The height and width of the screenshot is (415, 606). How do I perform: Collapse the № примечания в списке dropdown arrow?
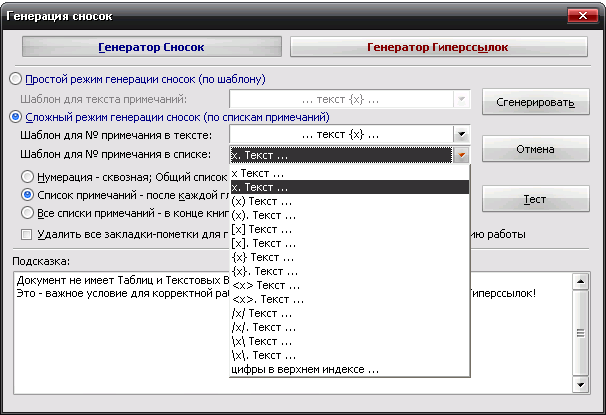tap(460, 155)
